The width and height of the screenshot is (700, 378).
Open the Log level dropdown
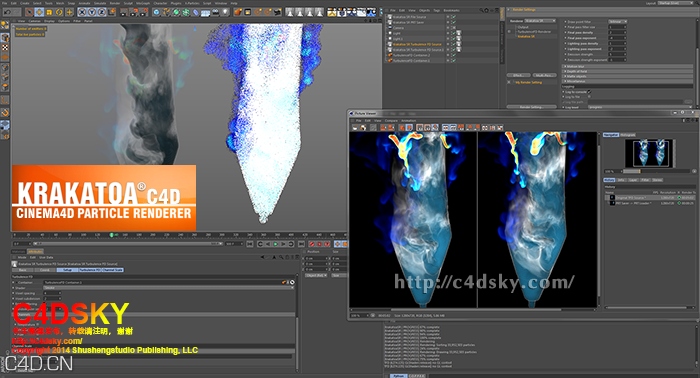640,108
